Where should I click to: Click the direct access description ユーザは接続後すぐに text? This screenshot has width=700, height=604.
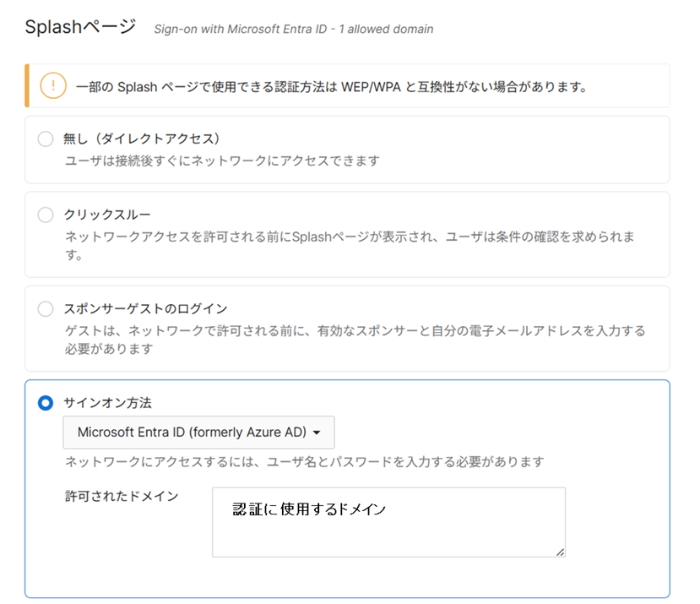[x=222, y=161]
